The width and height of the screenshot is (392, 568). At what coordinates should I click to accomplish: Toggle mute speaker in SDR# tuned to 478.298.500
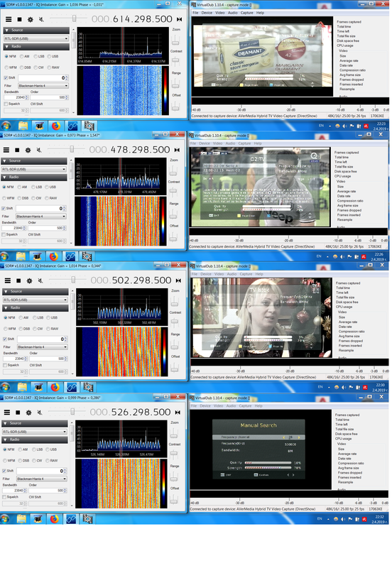point(39,150)
